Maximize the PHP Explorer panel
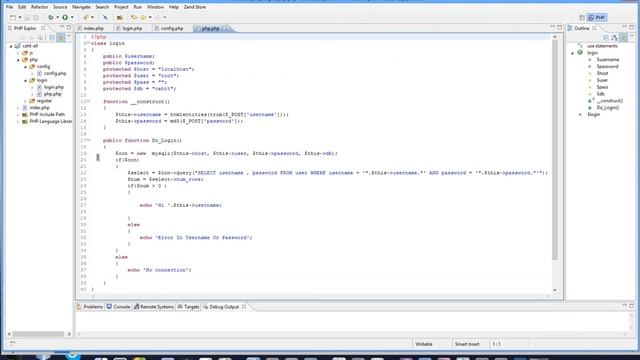The image size is (640, 360). pyautogui.click(x=69, y=27)
